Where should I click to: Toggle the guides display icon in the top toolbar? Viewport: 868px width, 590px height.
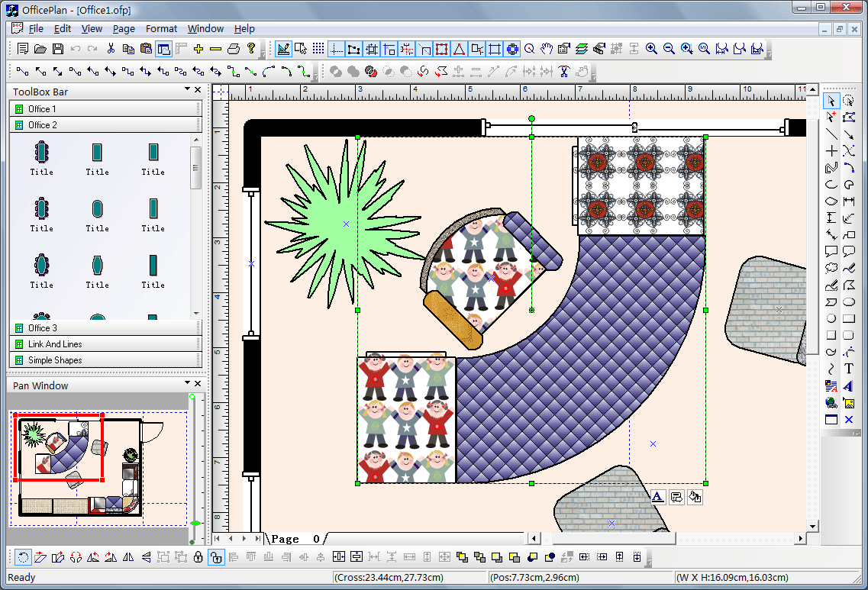[x=336, y=49]
